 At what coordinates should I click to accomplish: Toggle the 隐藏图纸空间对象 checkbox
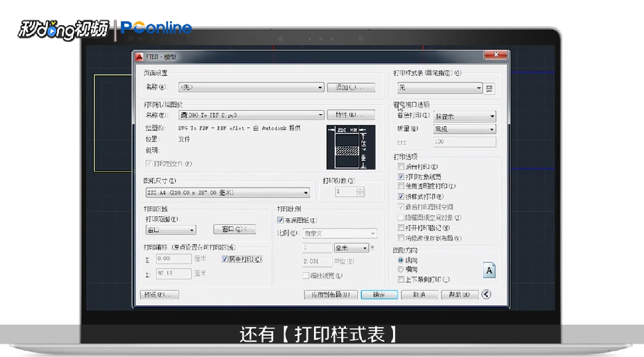(401, 218)
